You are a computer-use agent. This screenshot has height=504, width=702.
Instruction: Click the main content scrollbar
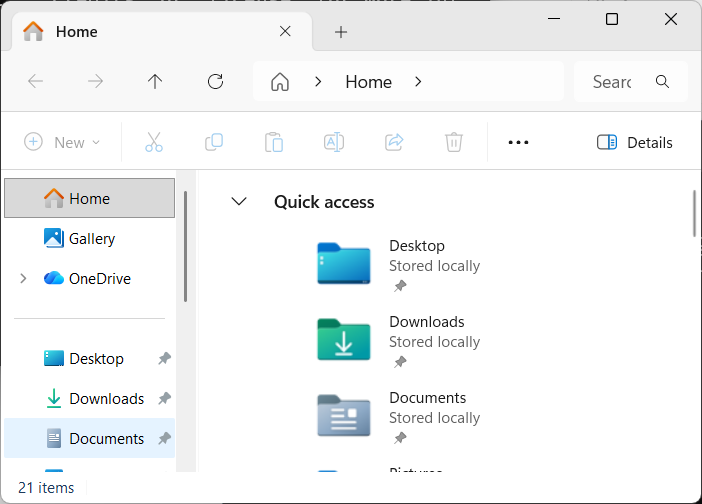pos(694,214)
